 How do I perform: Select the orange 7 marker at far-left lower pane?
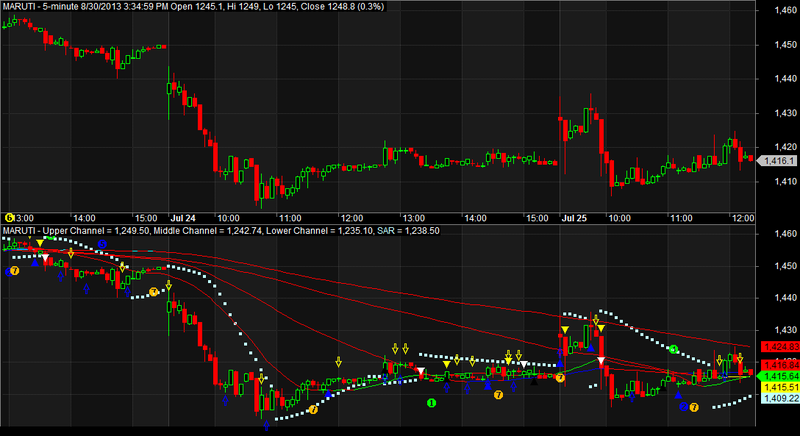14,270
